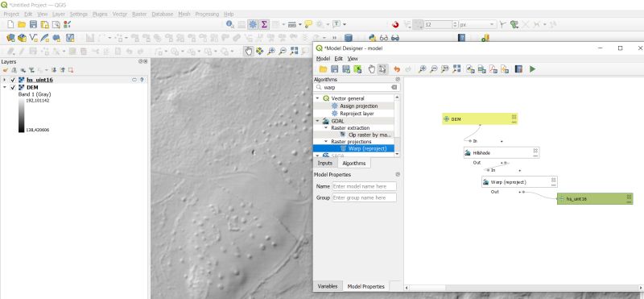The height and width of the screenshot is (299, 644).
Task: Open project folder icon in QGIS main toolbar
Action: 22,25
